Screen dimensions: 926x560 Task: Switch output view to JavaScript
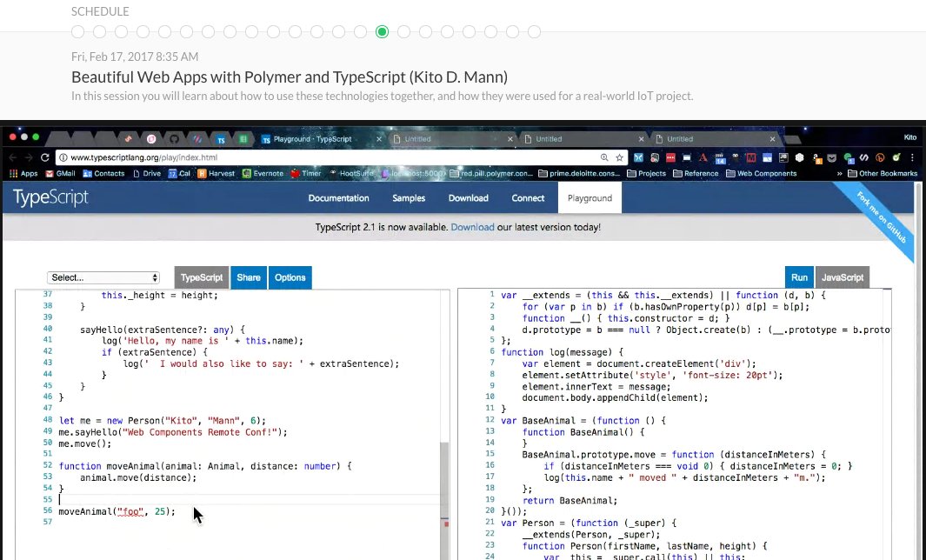[842, 277]
